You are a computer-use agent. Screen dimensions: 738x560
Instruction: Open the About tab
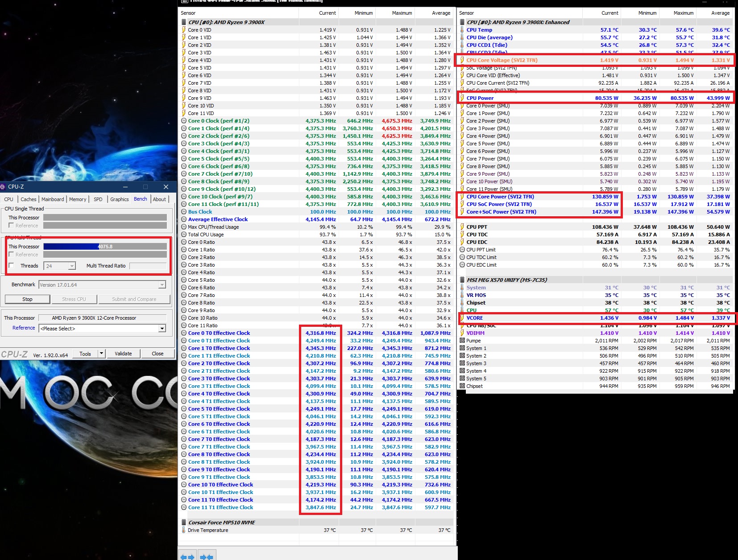(159, 199)
